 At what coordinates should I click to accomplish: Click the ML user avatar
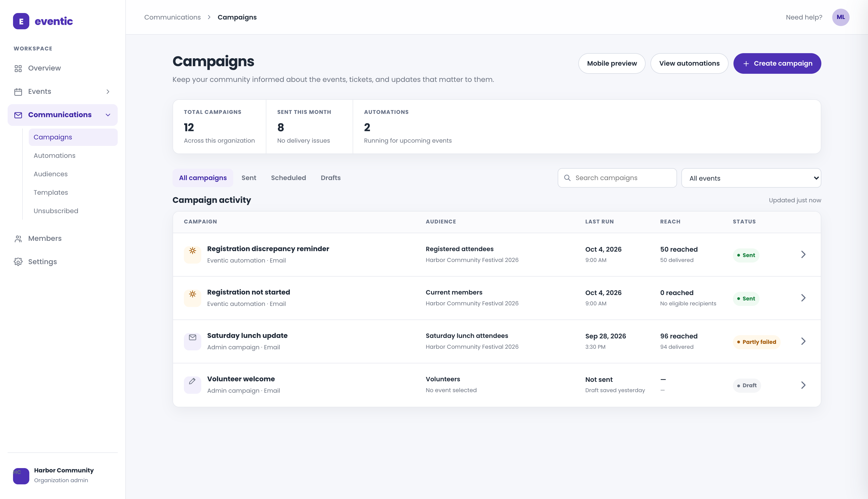point(840,17)
